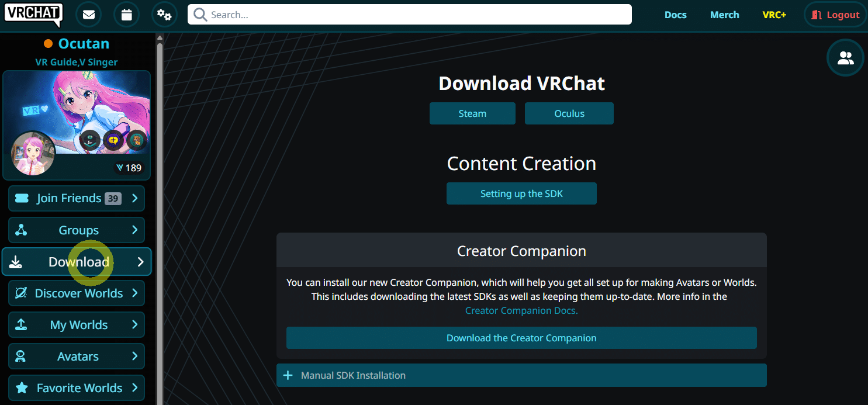This screenshot has height=405, width=868.
Task: Expand the Download chevron arrow
Action: point(140,262)
